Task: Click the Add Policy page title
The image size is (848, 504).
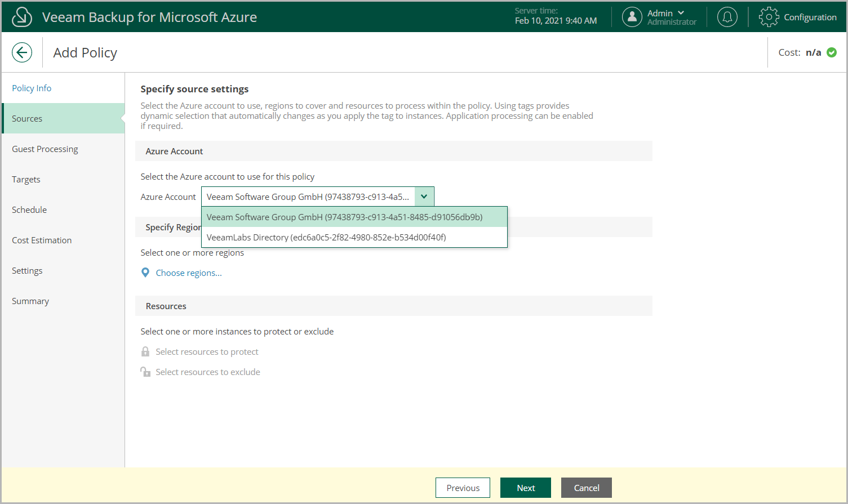Action: point(85,53)
